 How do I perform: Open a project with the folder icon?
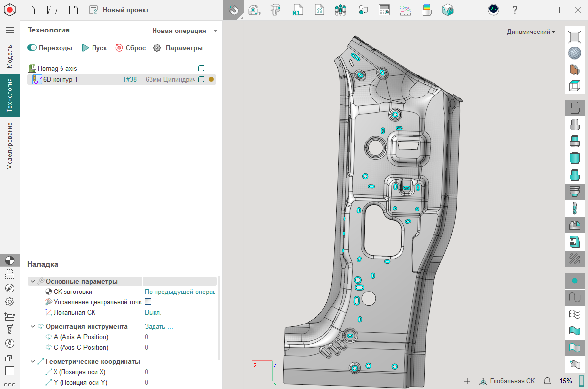(x=52, y=10)
